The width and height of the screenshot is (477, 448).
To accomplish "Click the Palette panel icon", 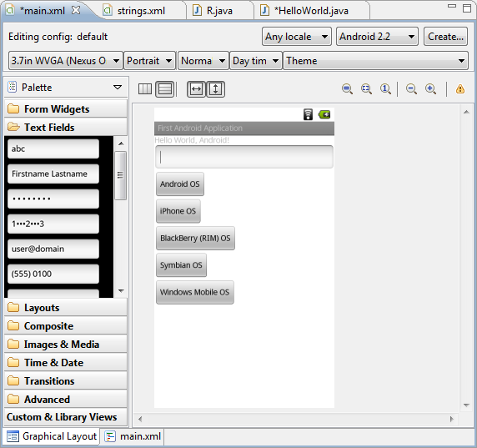I will click(13, 87).
